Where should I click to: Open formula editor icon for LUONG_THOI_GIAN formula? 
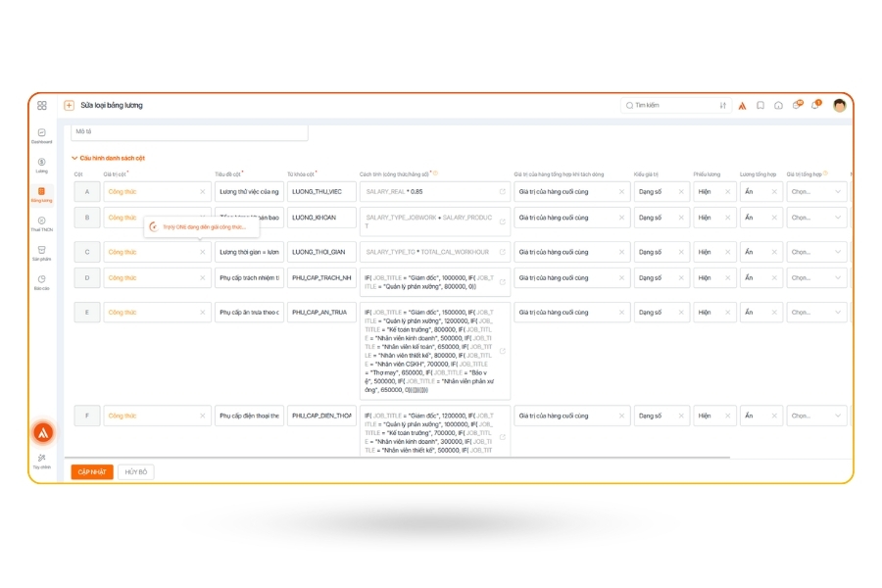503,252
